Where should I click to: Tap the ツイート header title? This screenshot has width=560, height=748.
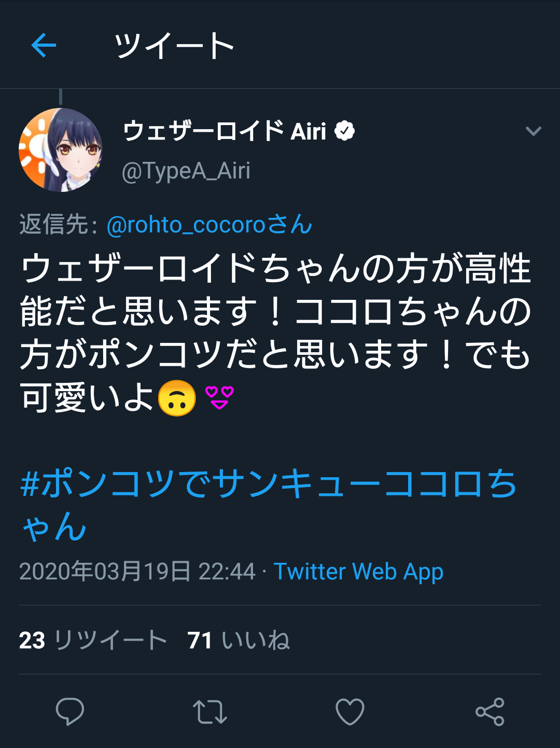pyautogui.click(x=174, y=46)
